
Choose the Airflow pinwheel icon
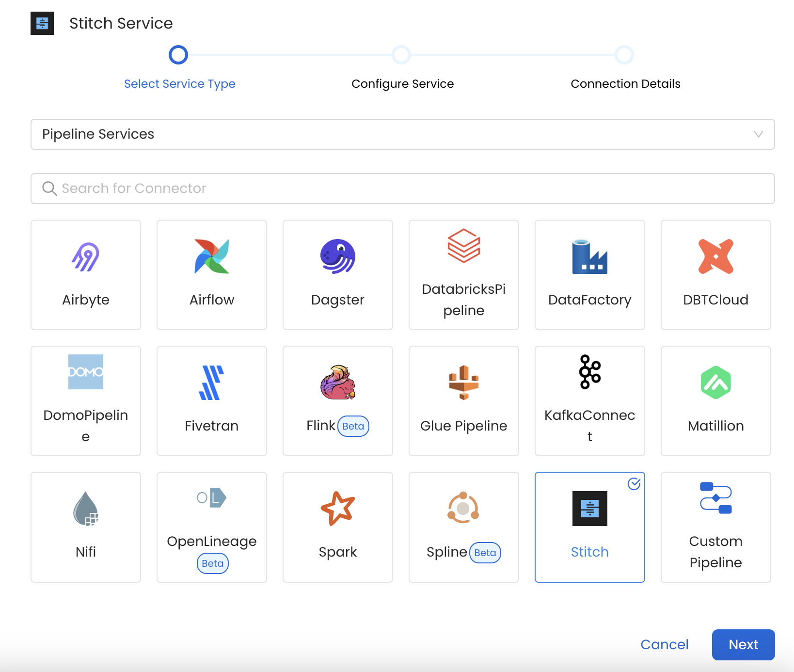coord(211,256)
